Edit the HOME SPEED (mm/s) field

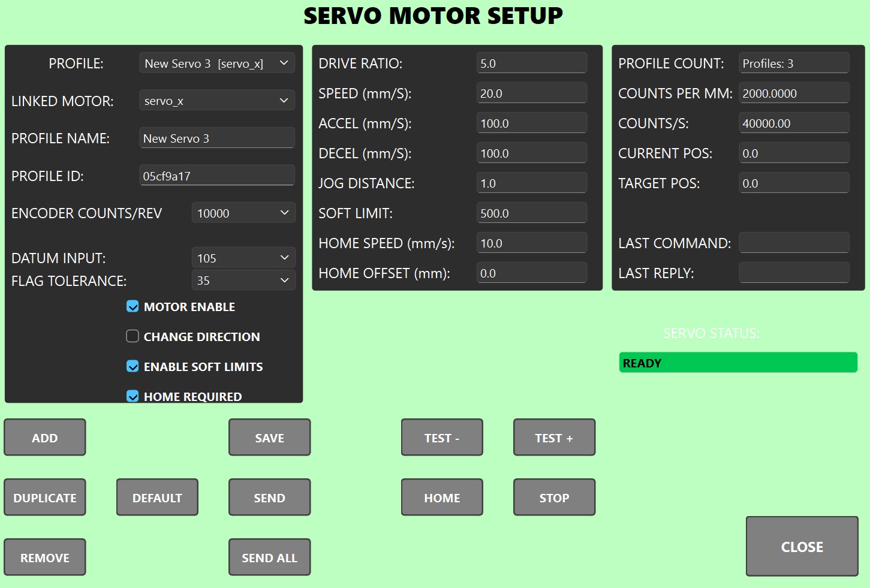click(x=532, y=243)
